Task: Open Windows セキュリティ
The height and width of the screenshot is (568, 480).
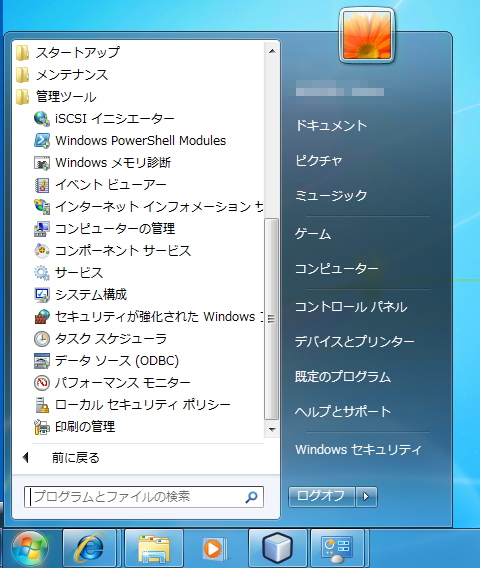Action: click(x=358, y=450)
